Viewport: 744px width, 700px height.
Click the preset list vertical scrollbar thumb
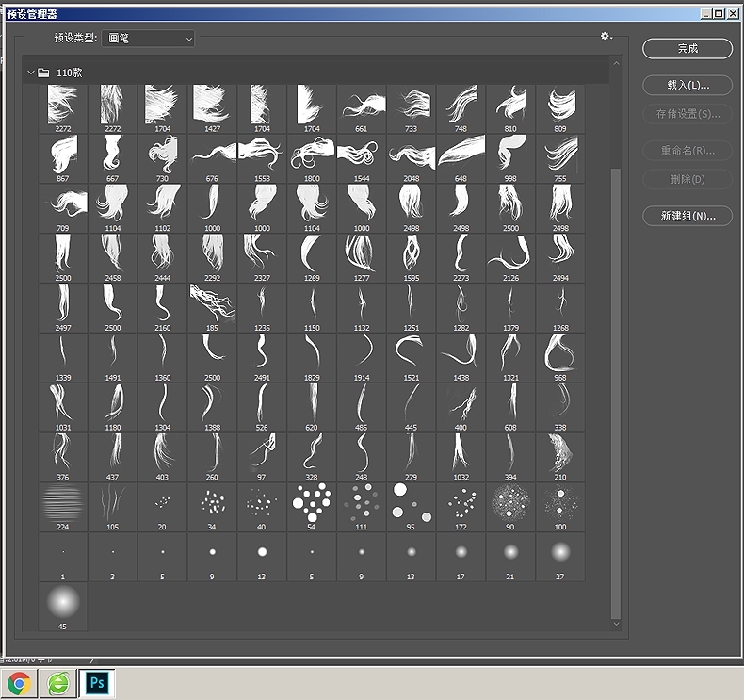click(616, 394)
